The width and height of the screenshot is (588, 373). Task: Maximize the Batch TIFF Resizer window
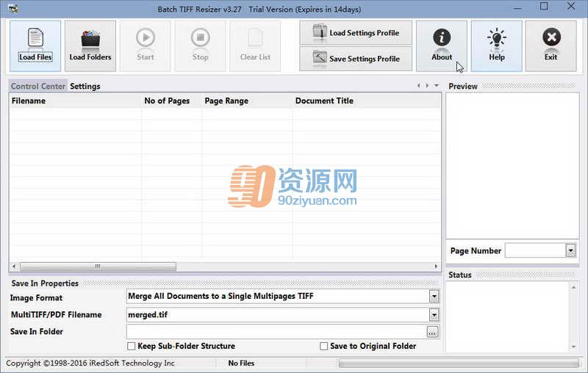point(544,7)
